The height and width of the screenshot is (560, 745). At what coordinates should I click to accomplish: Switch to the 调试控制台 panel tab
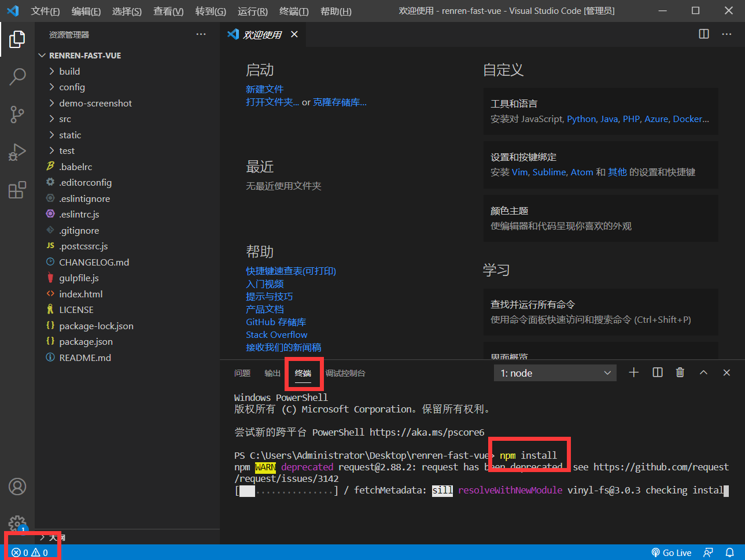coord(345,373)
